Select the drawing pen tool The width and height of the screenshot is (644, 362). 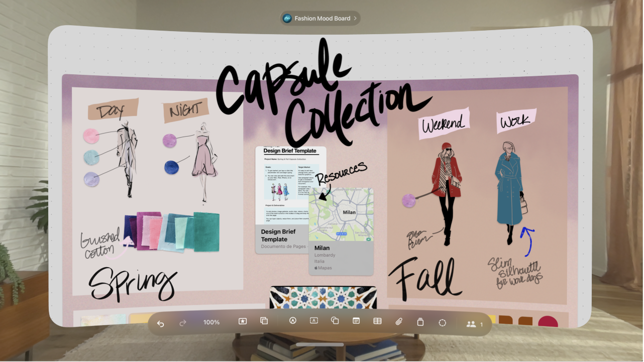[x=293, y=321]
